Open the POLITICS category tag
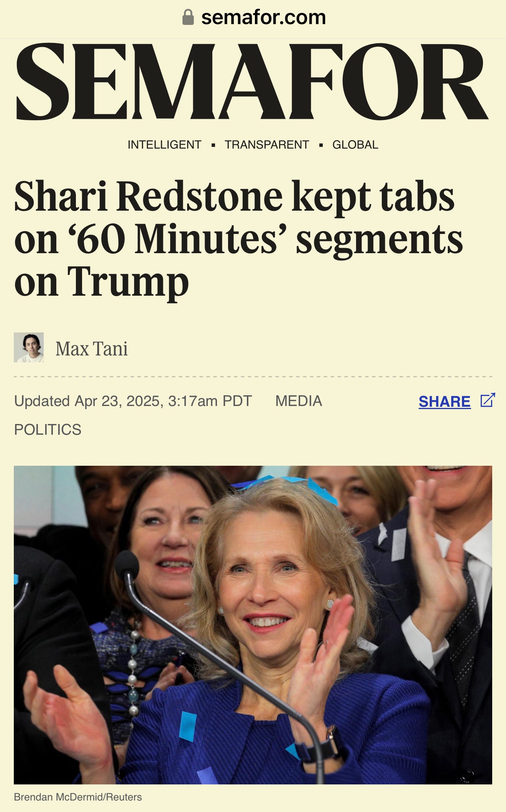506x812 pixels. (x=48, y=429)
